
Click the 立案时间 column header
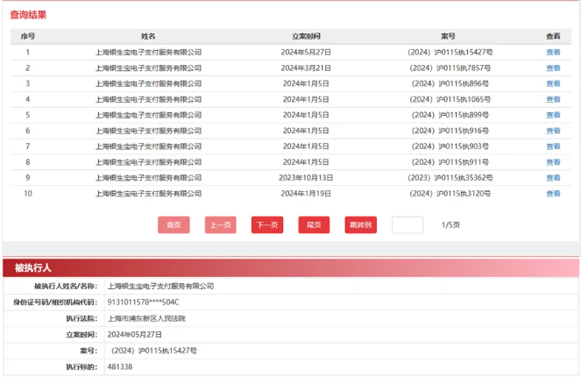coord(306,37)
